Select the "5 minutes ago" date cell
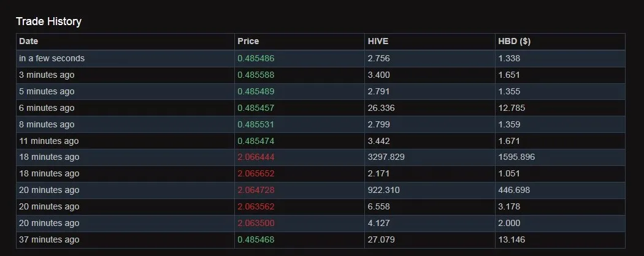 47,91
